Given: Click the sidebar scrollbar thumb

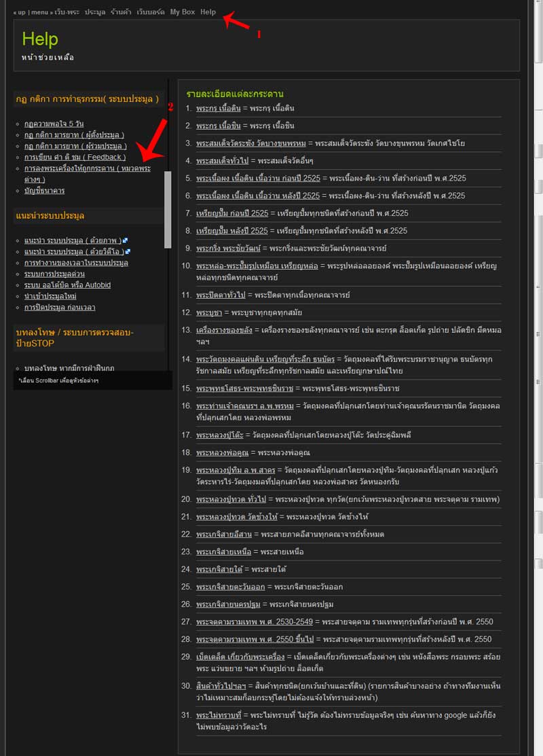Looking at the screenshot, I should pos(168,209).
